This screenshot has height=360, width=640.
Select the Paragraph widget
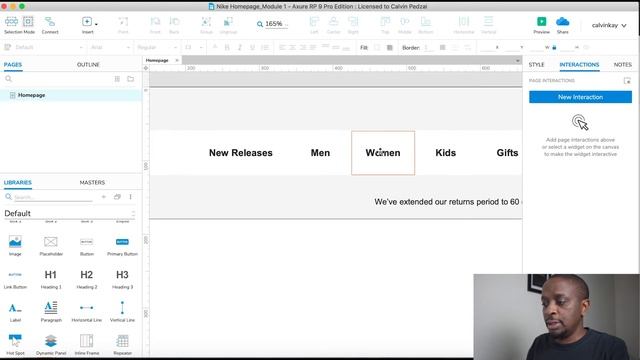51,311
